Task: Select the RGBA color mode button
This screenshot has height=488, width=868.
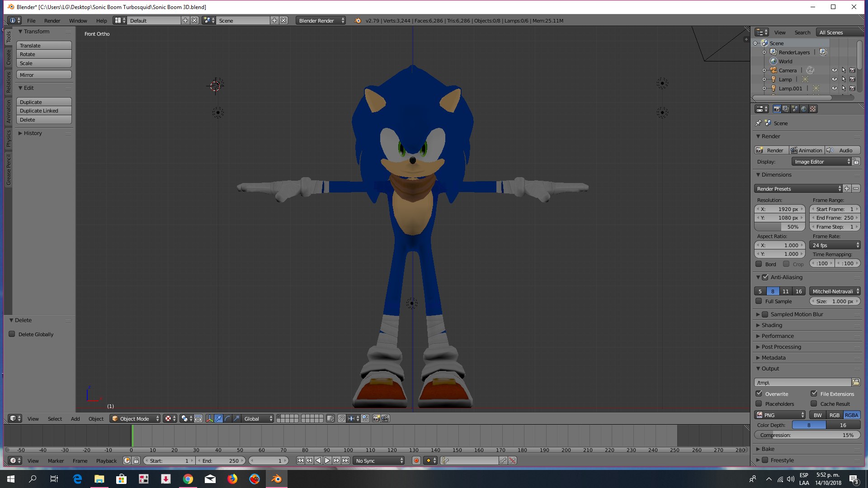Action: tap(851, 415)
